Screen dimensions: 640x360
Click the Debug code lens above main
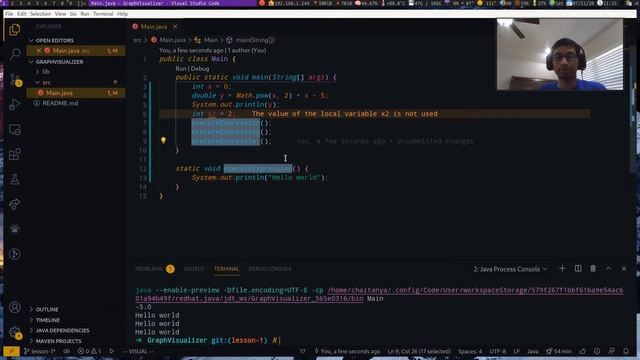(200, 69)
